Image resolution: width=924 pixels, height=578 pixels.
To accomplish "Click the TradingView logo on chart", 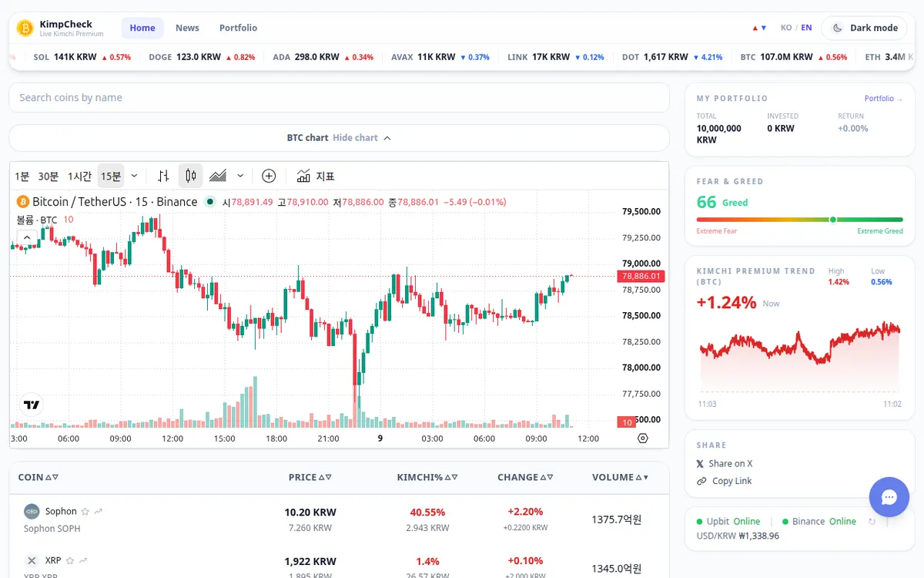I will [x=32, y=405].
